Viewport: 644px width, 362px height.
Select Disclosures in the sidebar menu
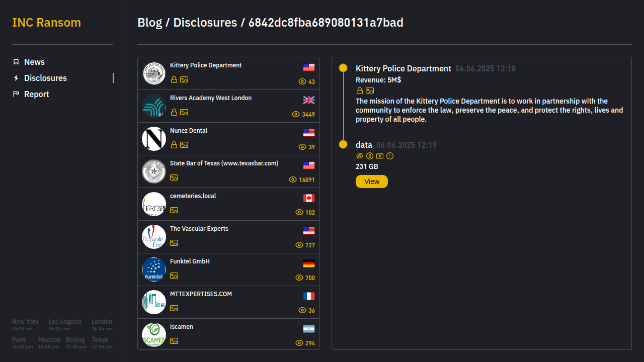pyautogui.click(x=45, y=78)
